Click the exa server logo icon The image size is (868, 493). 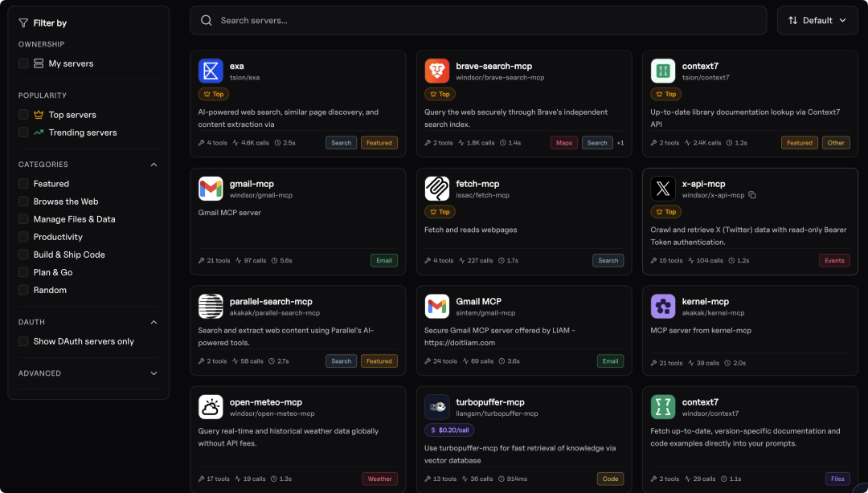(x=211, y=71)
